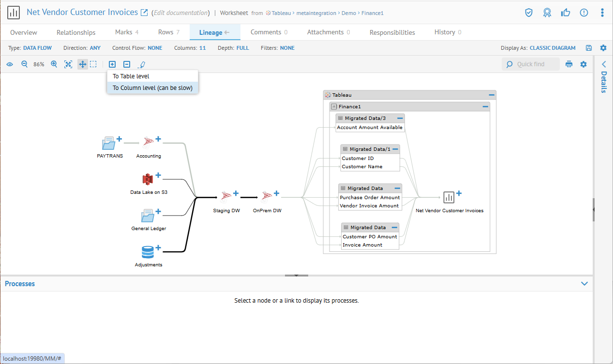This screenshot has height=364, width=613.
Task: Toggle the eye visibility icon in toolbar
Action: pyautogui.click(x=10, y=64)
